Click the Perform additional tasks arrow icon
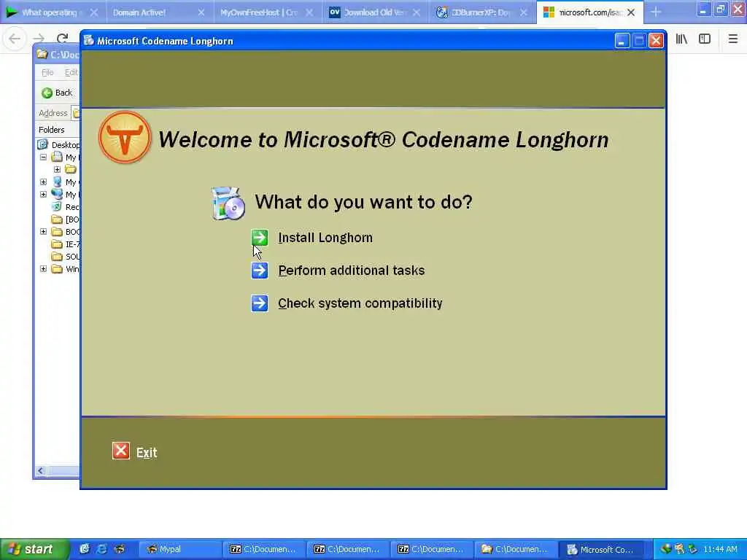 (260, 271)
